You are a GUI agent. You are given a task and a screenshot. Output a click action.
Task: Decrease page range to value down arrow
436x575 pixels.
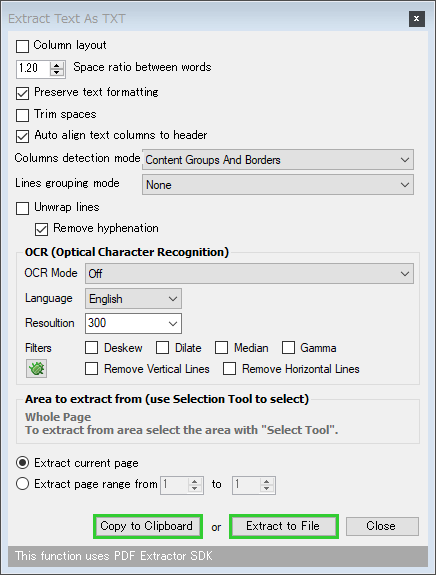267,488
